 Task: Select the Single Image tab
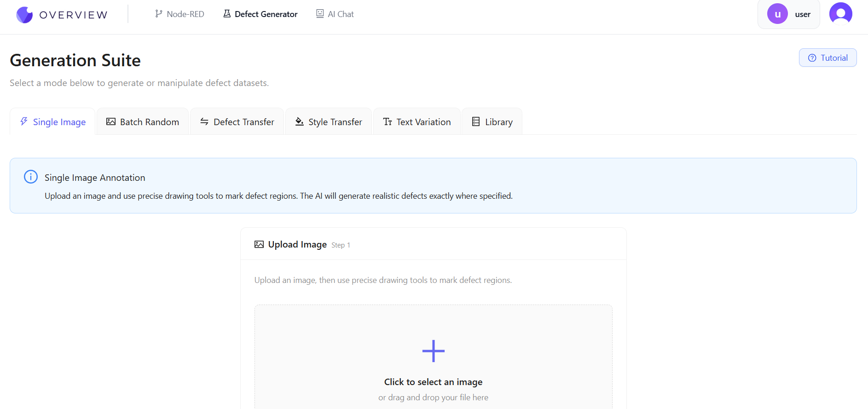point(53,122)
